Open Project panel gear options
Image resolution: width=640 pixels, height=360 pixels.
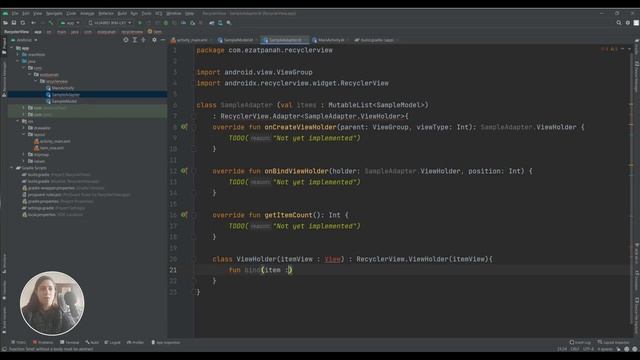click(154, 40)
